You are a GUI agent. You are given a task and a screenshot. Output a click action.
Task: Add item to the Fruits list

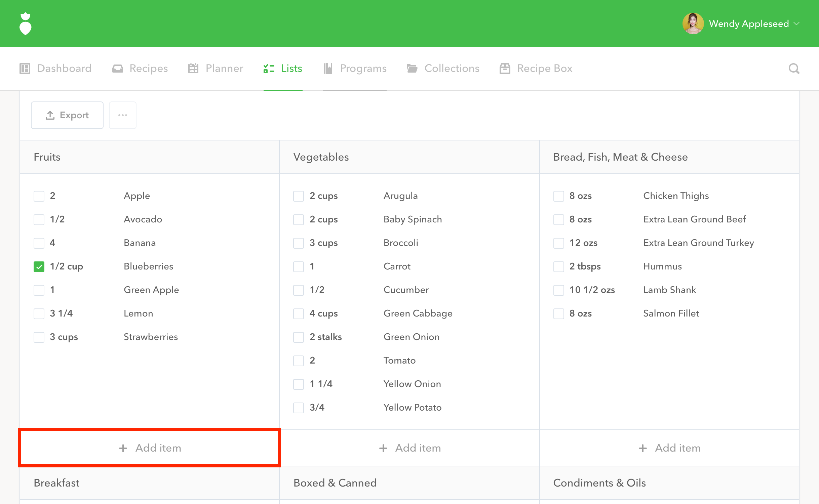click(150, 448)
